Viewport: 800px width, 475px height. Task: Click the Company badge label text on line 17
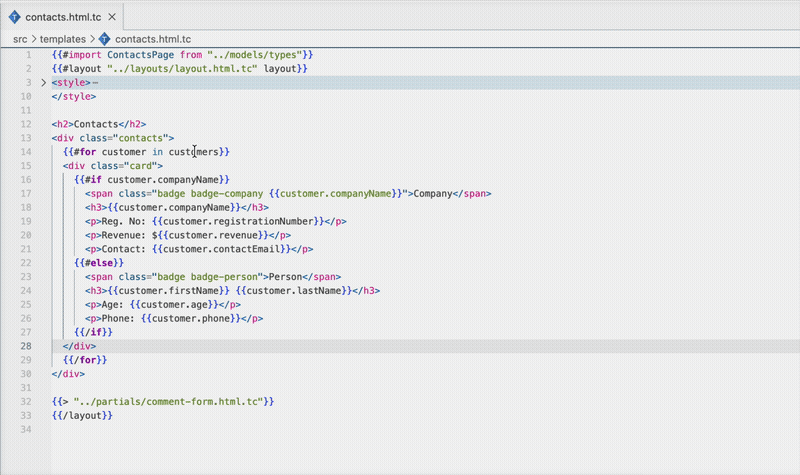point(433,193)
